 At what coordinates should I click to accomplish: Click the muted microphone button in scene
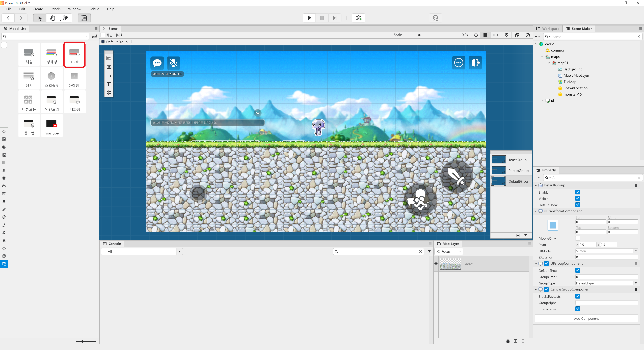[x=173, y=63]
